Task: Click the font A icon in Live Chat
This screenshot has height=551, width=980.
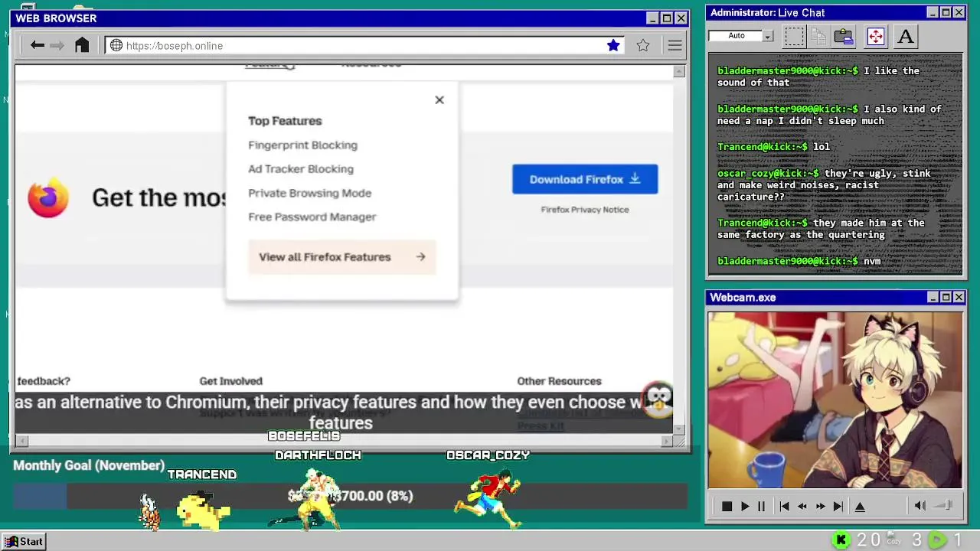Action: tap(906, 36)
